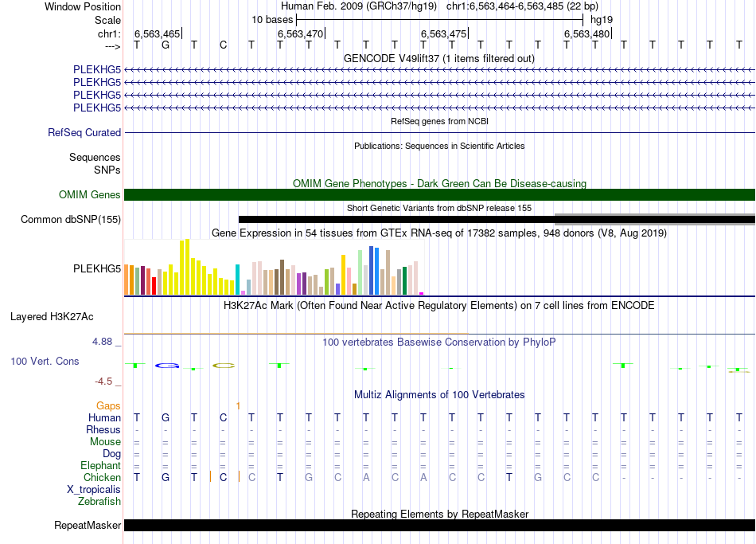Click the dark brown bar in GTEx chart
The width and height of the screenshot is (756, 544).
282,277
